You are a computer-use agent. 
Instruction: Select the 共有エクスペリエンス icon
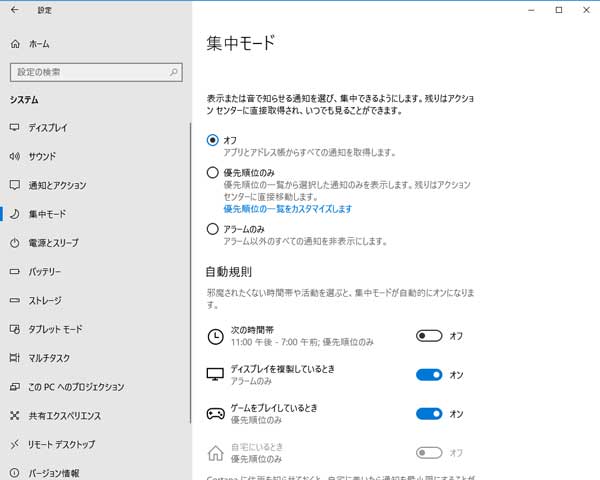click(15, 415)
